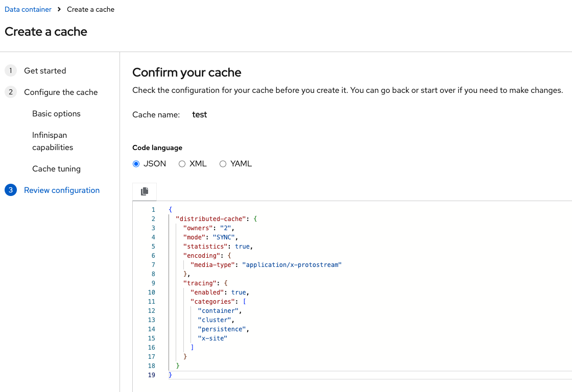
Task: Click the step 1 number badge
Action: 10,70
